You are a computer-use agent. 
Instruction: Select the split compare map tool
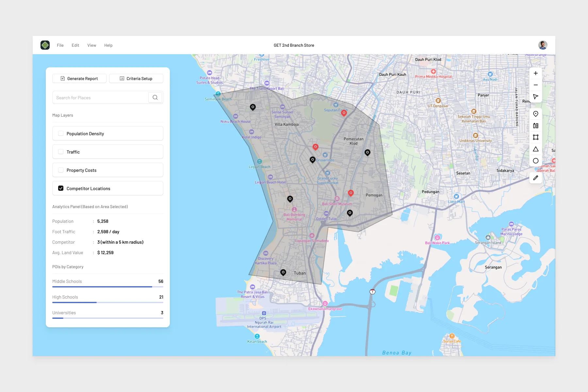536,125
